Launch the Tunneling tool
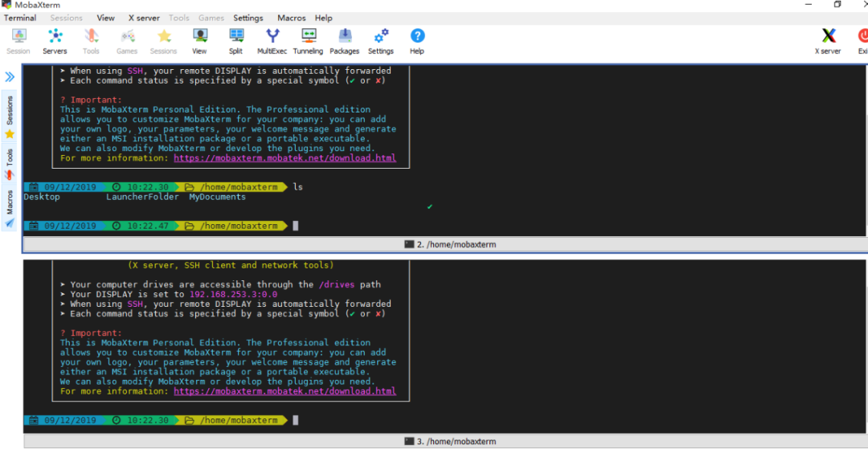Viewport: 868px width, 449px height. (x=308, y=42)
